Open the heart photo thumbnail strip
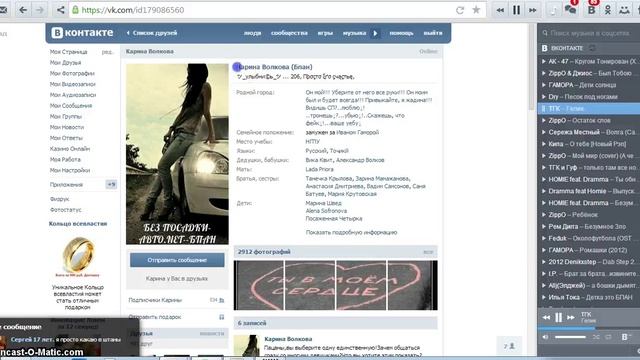 click(x=336, y=285)
